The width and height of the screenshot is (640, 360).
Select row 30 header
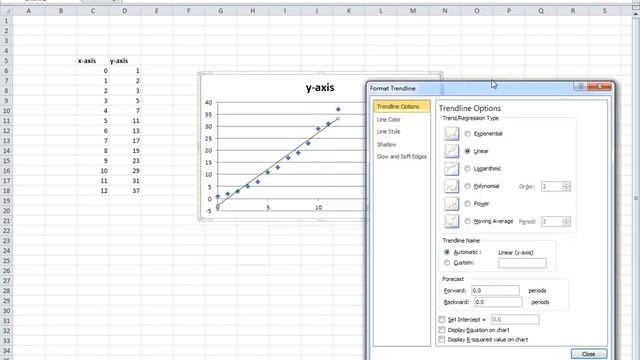[x=6, y=311]
